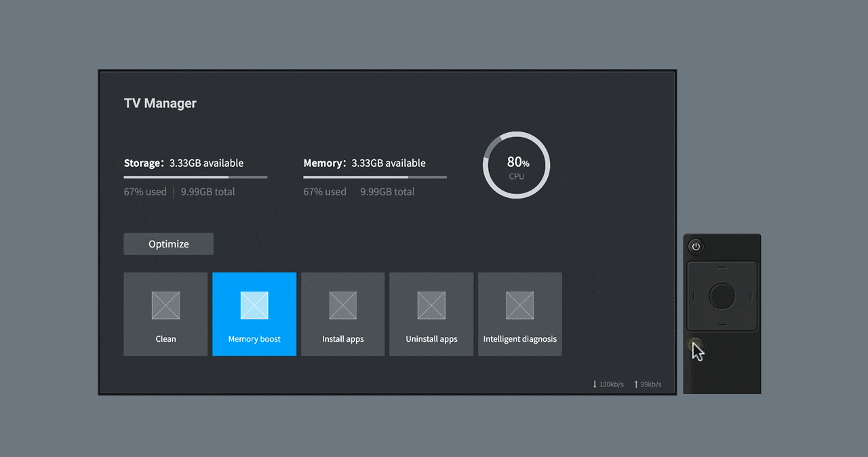Image resolution: width=868 pixels, height=457 pixels.
Task: Click the remote's center OK button
Action: point(722,296)
